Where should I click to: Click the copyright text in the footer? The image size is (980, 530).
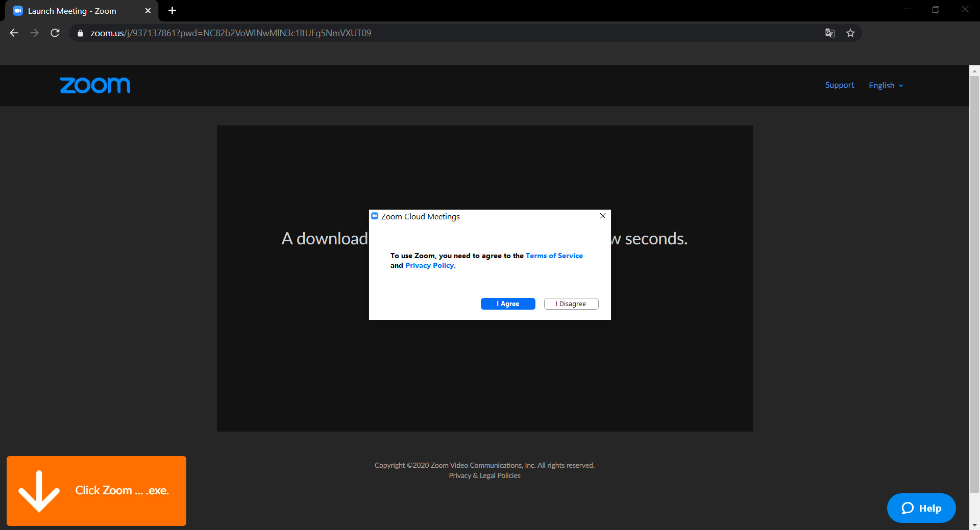click(x=485, y=465)
